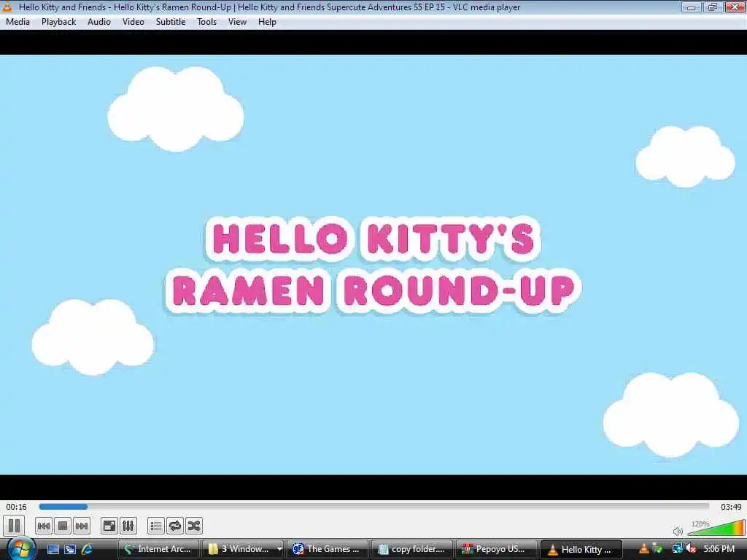The width and height of the screenshot is (747, 560).
Task: Click Hello Kitty VLC taskbar button
Action: [581, 549]
